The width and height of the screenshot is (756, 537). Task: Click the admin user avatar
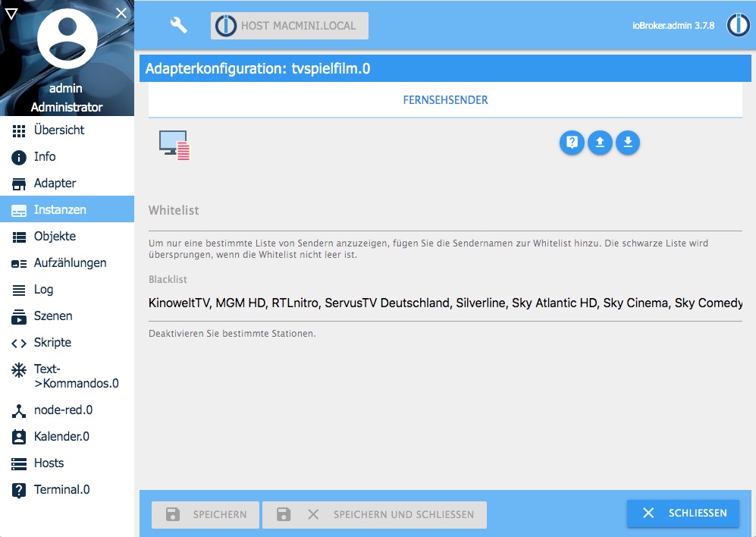point(67,39)
